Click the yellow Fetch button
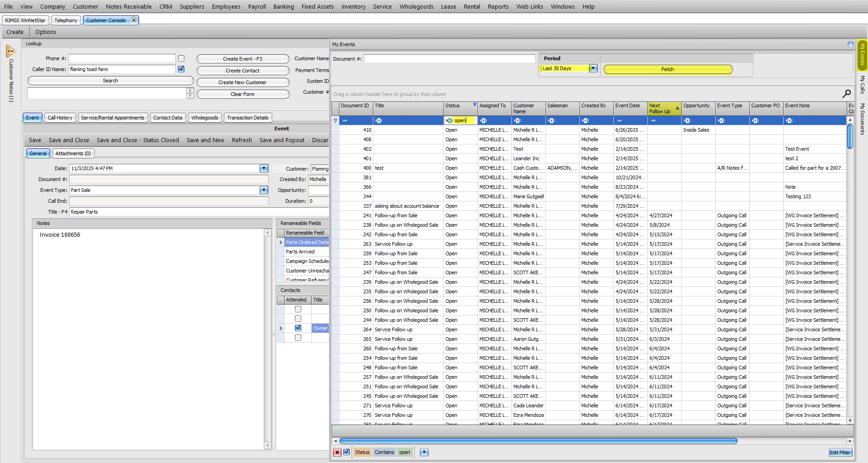Image resolution: width=868 pixels, height=463 pixels. tap(667, 69)
